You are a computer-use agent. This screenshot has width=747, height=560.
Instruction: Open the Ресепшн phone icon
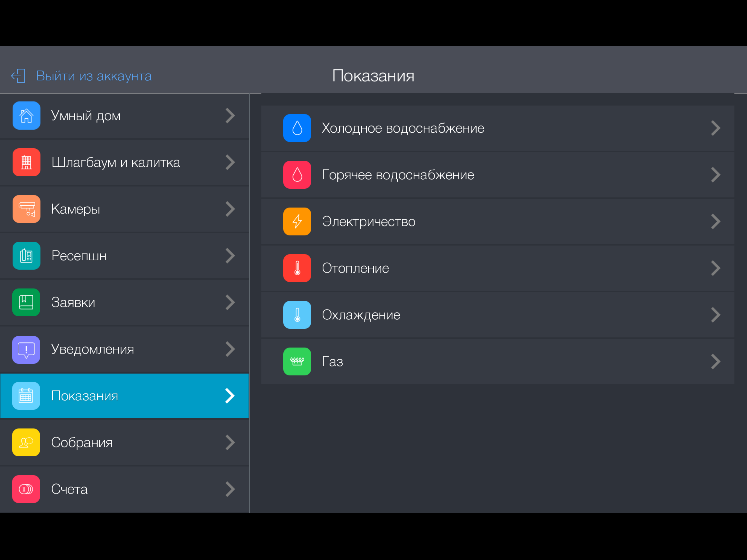[x=26, y=256]
